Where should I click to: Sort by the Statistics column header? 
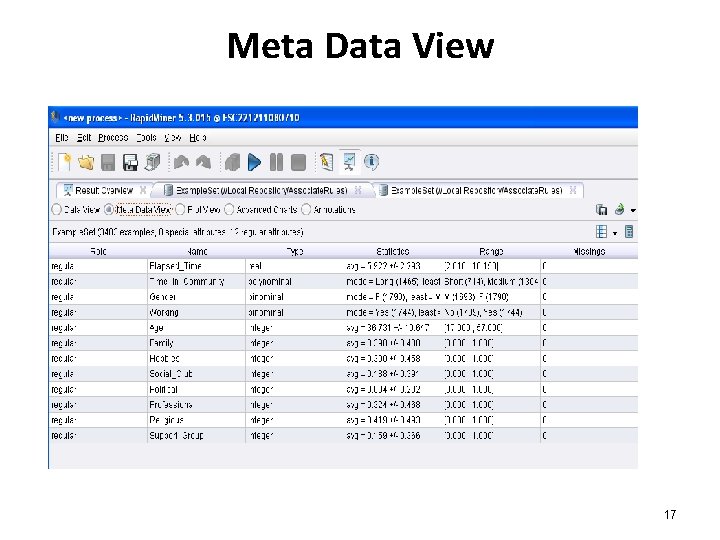393,252
